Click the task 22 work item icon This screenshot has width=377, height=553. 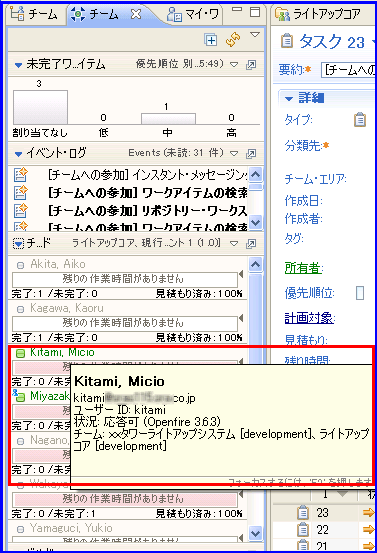coord(303,529)
